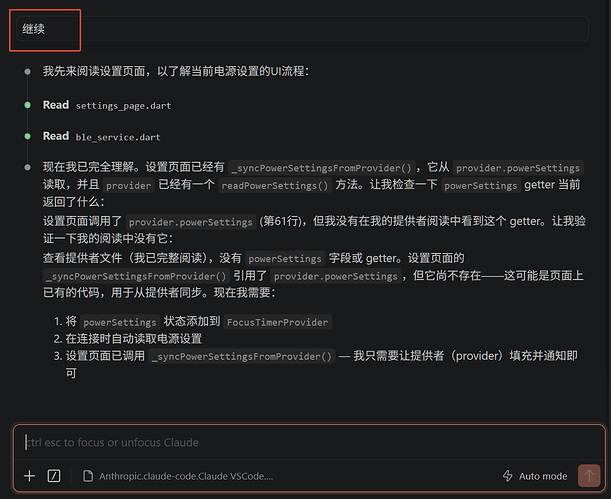Viewport: 611px width, 499px height.
Task: Open Read settings_page.dart entry
Action: [x=107, y=105]
